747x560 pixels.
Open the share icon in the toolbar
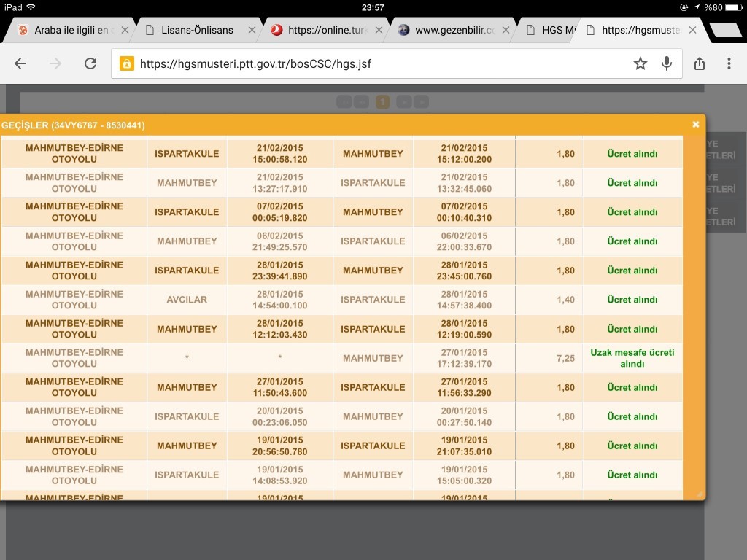pos(700,63)
